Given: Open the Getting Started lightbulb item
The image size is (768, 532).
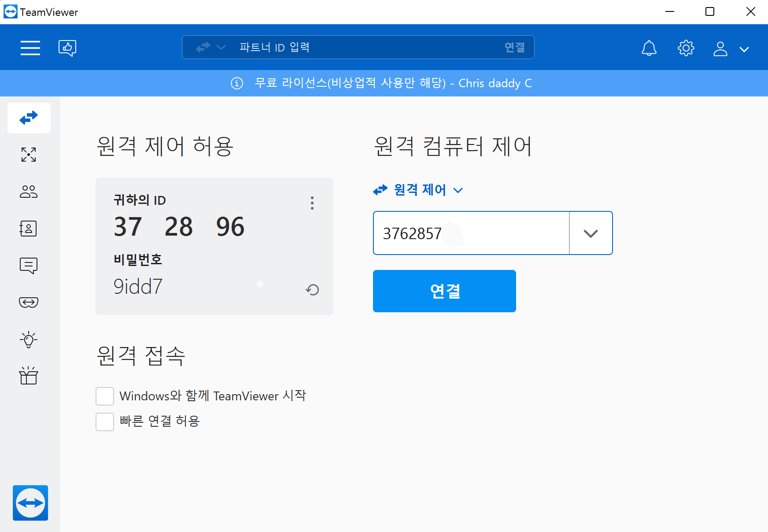Looking at the screenshot, I should tap(29, 340).
